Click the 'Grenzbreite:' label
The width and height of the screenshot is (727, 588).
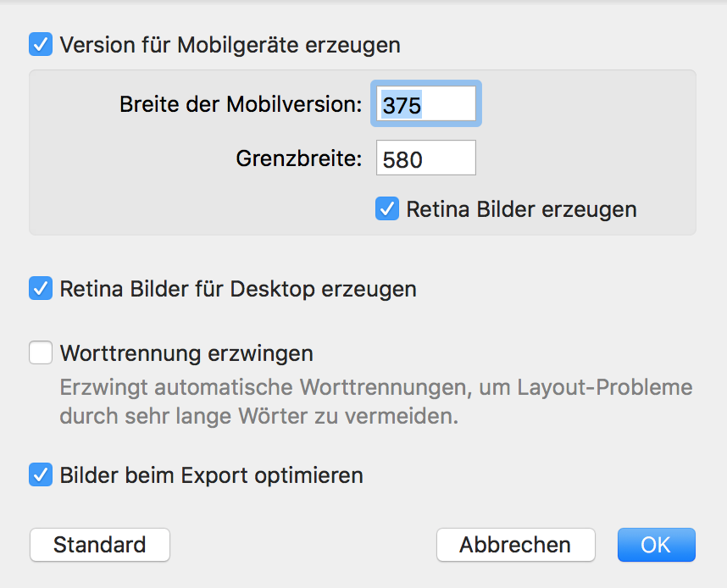tap(299, 158)
